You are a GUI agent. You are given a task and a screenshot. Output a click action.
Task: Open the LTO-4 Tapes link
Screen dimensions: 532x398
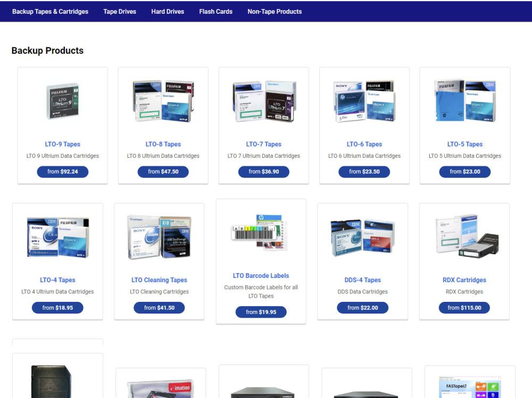click(57, 280)
